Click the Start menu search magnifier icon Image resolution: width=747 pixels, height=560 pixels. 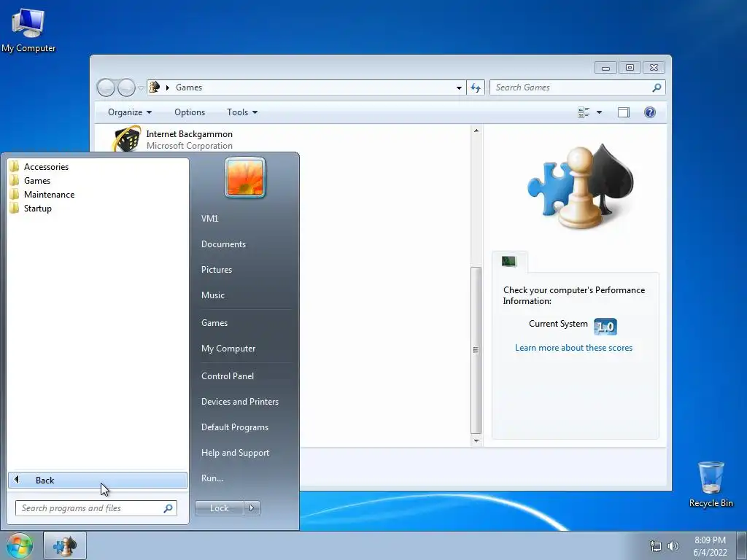click(168, 508)
